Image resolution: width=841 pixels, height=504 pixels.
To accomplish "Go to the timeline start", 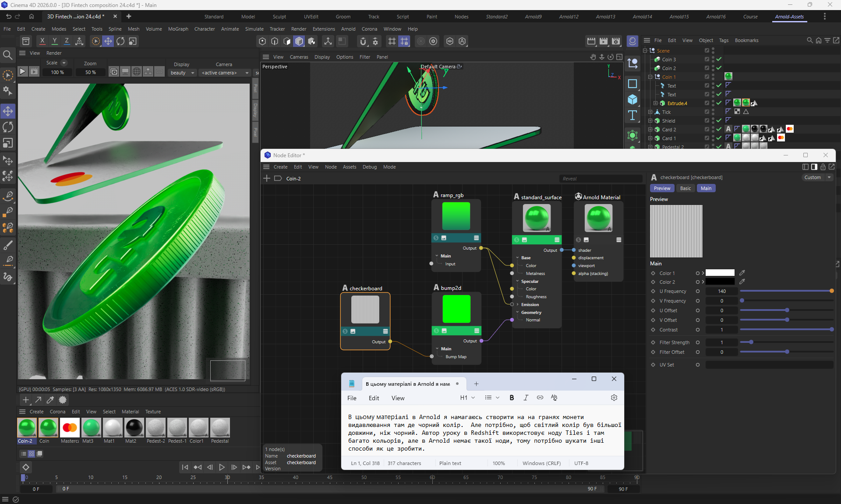I will click(185, 467).
